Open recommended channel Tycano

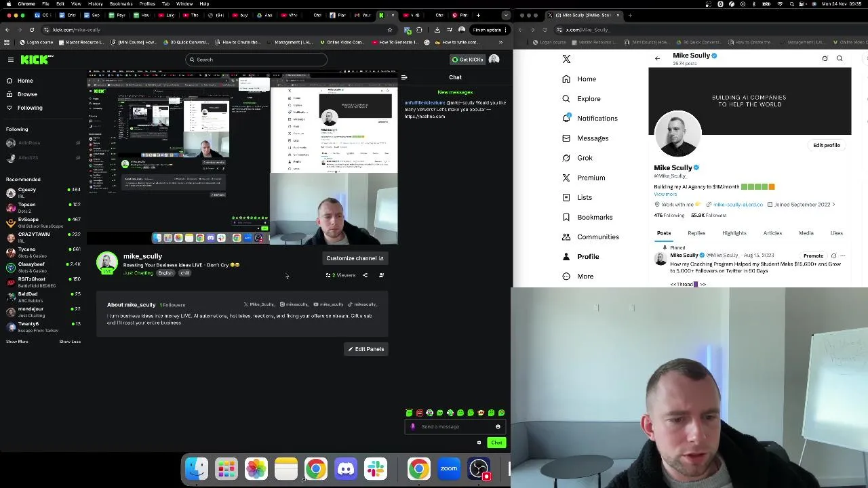(x=43, y=252)
